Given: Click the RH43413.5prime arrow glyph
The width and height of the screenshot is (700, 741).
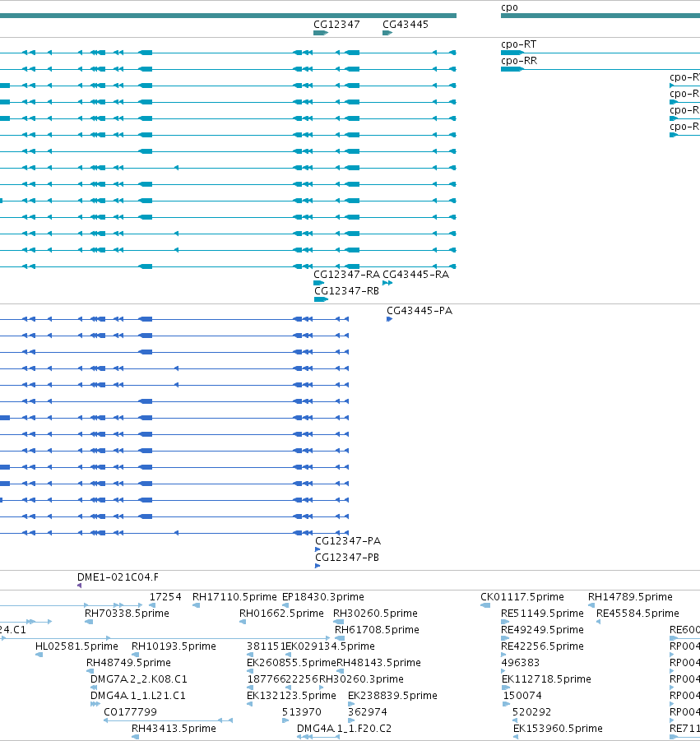Looking at the screenshot, I should (x=135, y=737).
